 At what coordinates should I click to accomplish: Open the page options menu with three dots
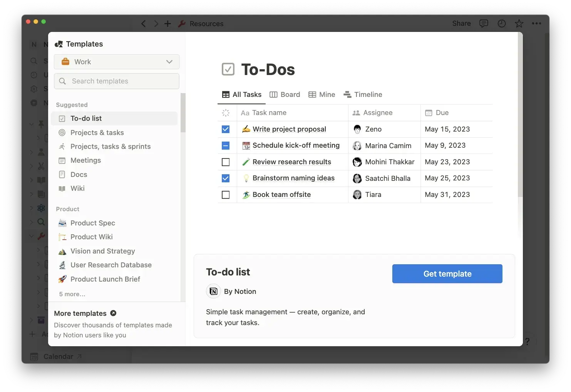[537, 23]
